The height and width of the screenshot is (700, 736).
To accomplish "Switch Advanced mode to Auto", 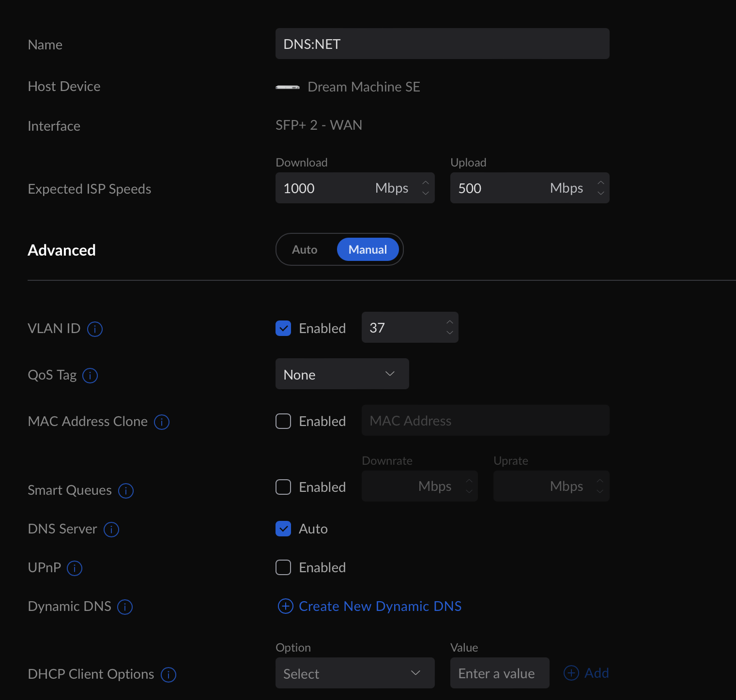I will point(305,250).
